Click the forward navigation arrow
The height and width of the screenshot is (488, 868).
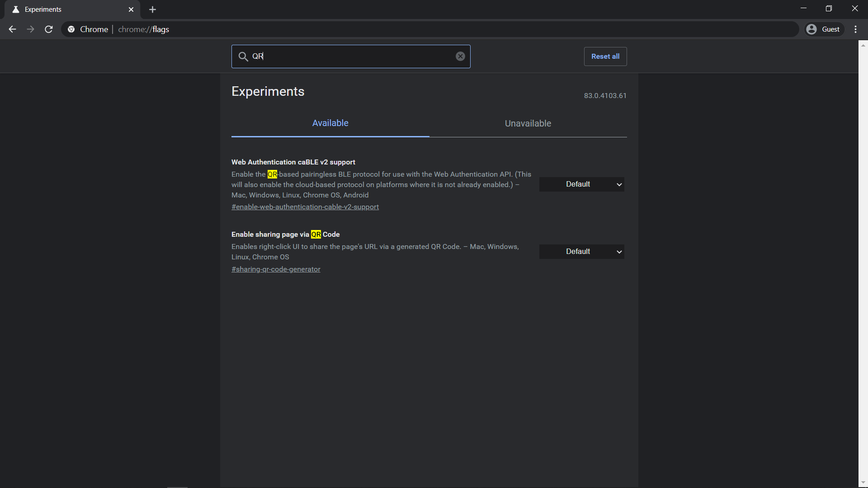pos(30,29)
